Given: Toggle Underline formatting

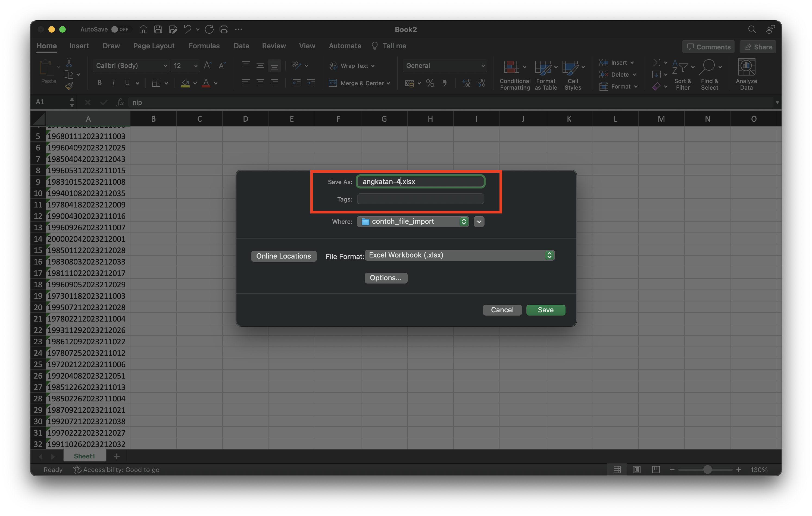Looking at the screenshot, I should coord(127,83).
